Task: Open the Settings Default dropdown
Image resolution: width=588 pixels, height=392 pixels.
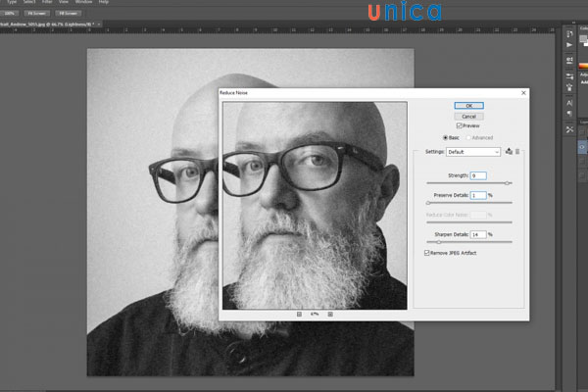Action: pyautogui.click(x=473, y=152)
